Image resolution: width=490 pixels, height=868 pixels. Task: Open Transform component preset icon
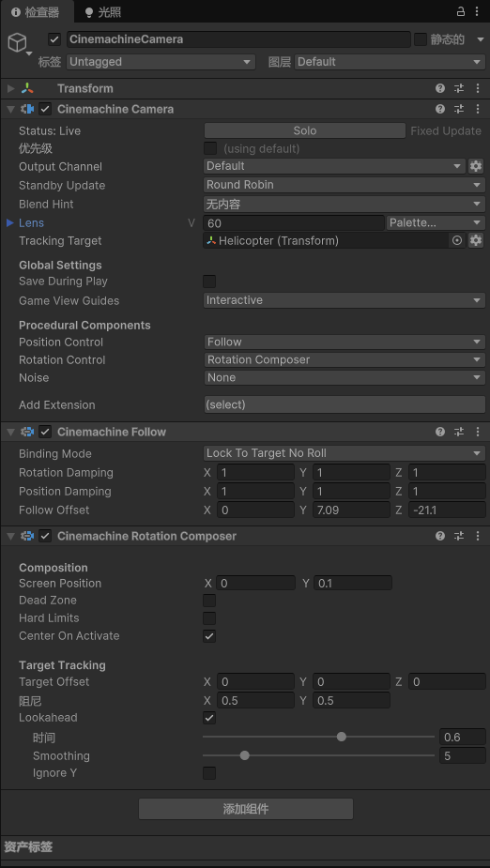459,88
